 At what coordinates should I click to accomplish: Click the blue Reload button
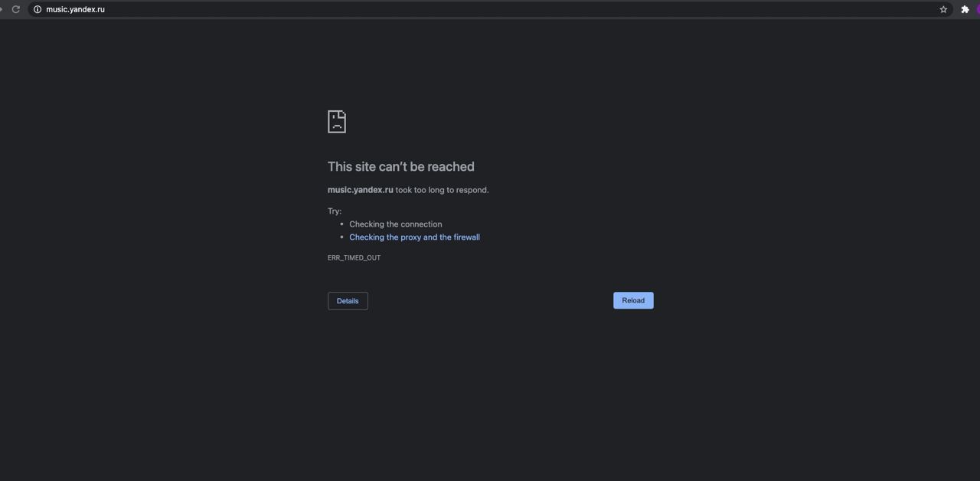633,300
